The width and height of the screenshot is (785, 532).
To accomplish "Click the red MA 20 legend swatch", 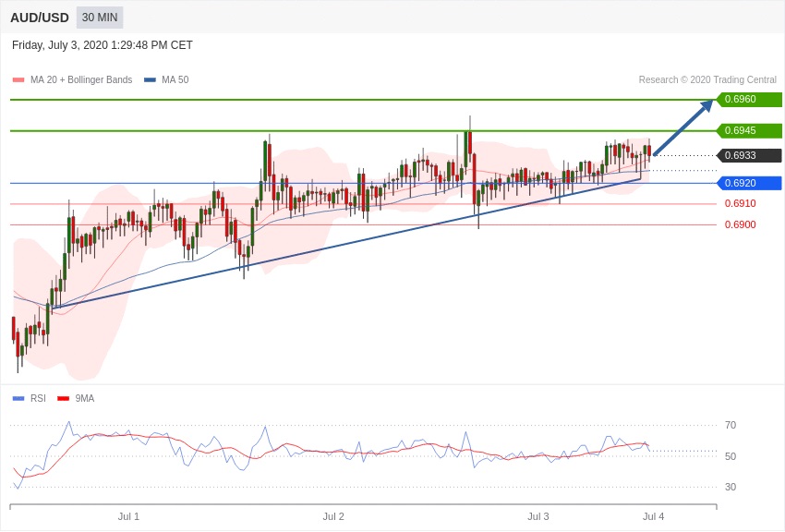I will click(18, 80).
